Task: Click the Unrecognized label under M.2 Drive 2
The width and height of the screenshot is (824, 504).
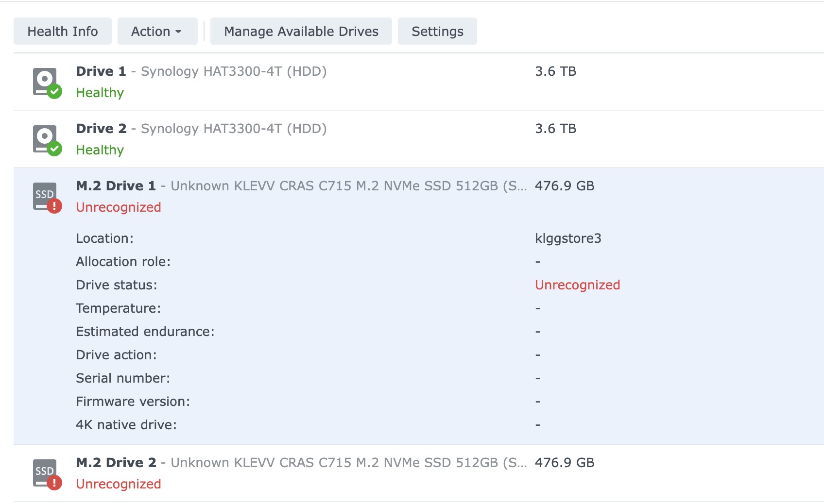Action: [x=119, y=484]
